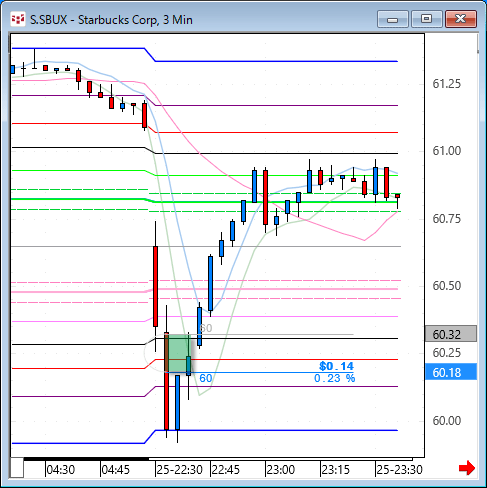The image size is (487, 488).
Task: Minimize the Starbucks chart window
Action: [x=393, y=19]
